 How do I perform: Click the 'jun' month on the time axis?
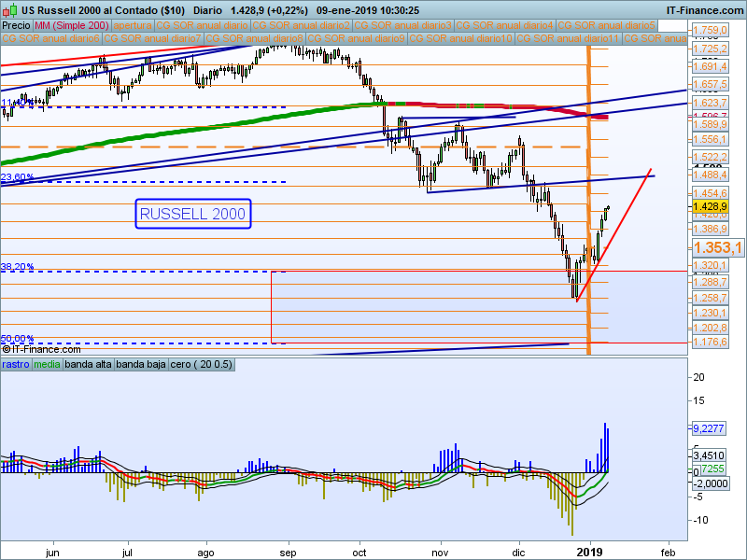(52, 553)
